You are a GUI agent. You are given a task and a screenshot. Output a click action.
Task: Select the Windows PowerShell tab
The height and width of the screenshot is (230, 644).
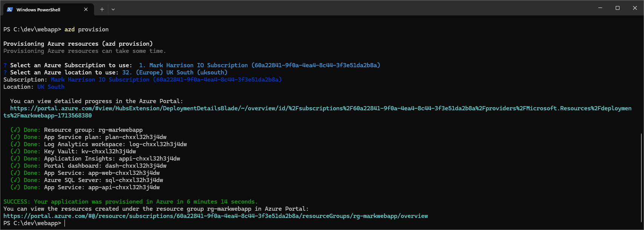41,9
